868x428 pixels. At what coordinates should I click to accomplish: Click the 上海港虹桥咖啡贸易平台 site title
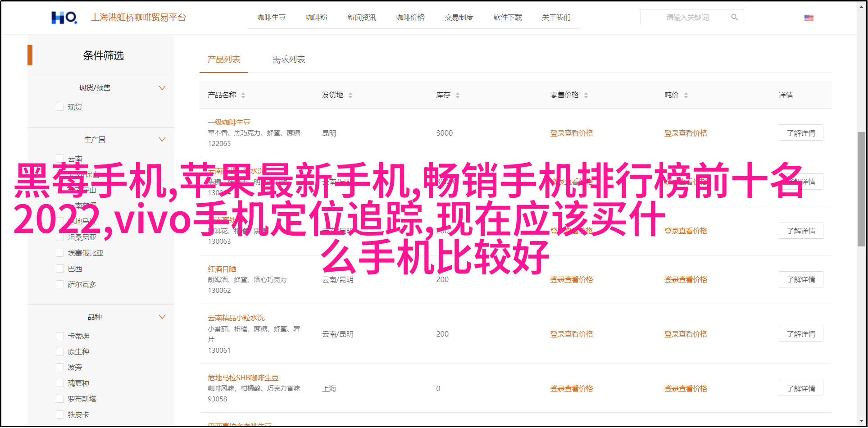click(x=139, y=18)
